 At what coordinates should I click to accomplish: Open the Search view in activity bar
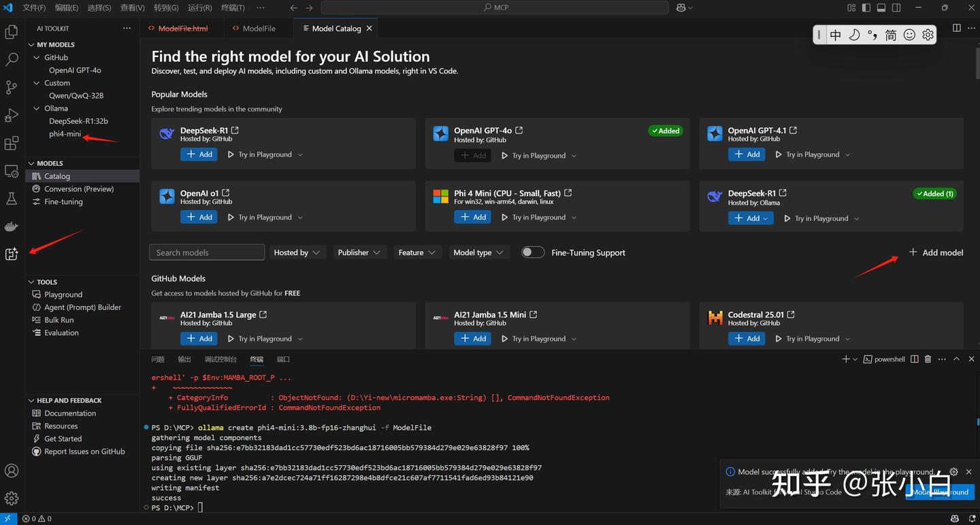click(x=12, y=60)
